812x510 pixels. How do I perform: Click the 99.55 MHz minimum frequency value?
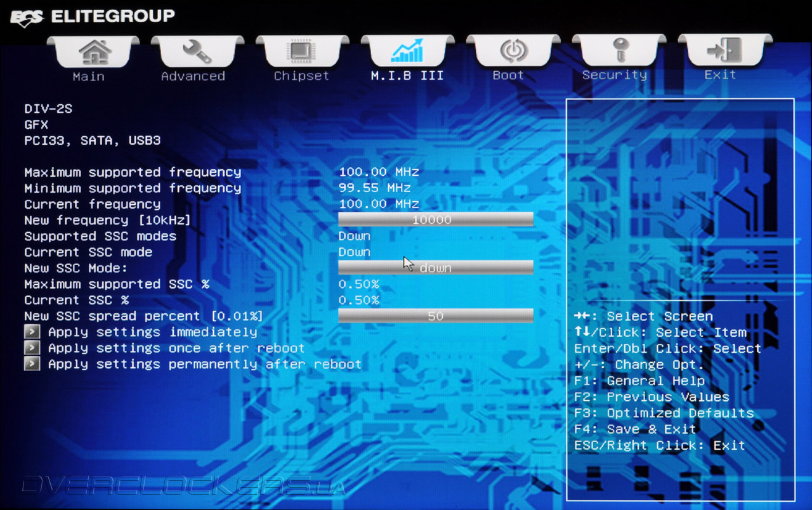click(375, 188)
